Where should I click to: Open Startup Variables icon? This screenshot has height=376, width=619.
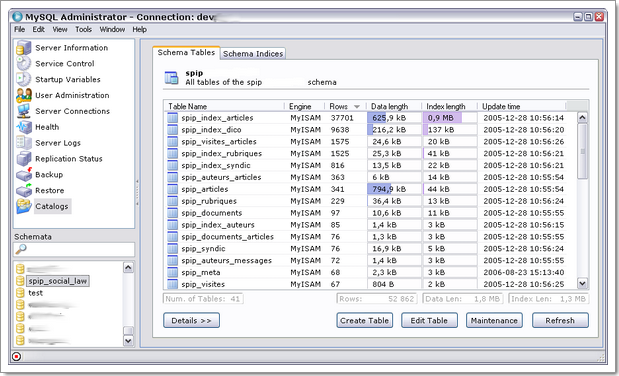point(24,79)
